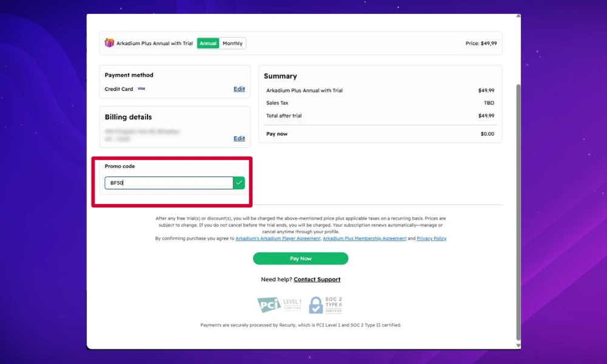
Task: Edit the credit card payment method
Action: tap(239, 89)
